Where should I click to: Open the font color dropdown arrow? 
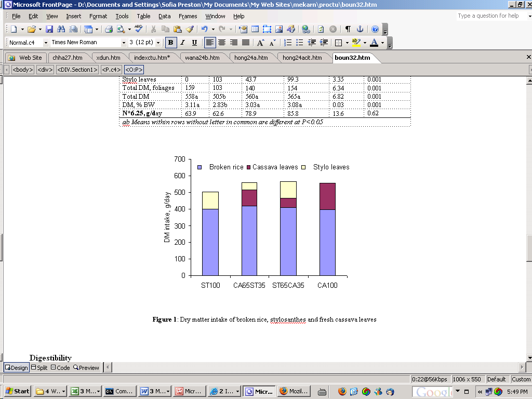(x=383, y=43)
